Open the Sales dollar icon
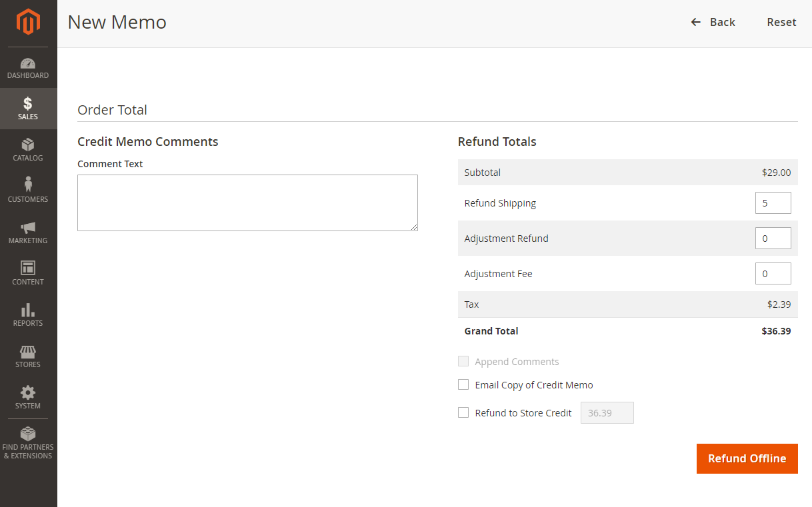The height and width of the screenshot is (507, 812). (28, 103)
